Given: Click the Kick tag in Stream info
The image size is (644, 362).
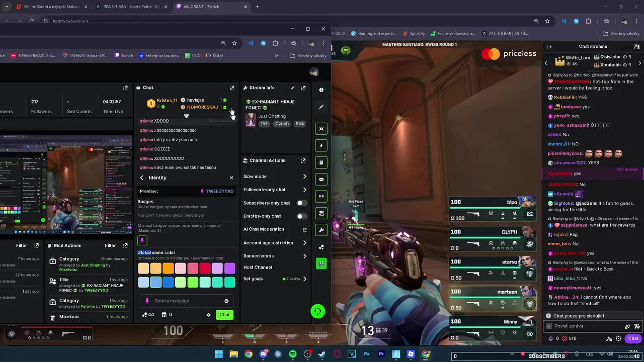Looking at the screenshot, I should pyautogui.click(x=300, y=124).
